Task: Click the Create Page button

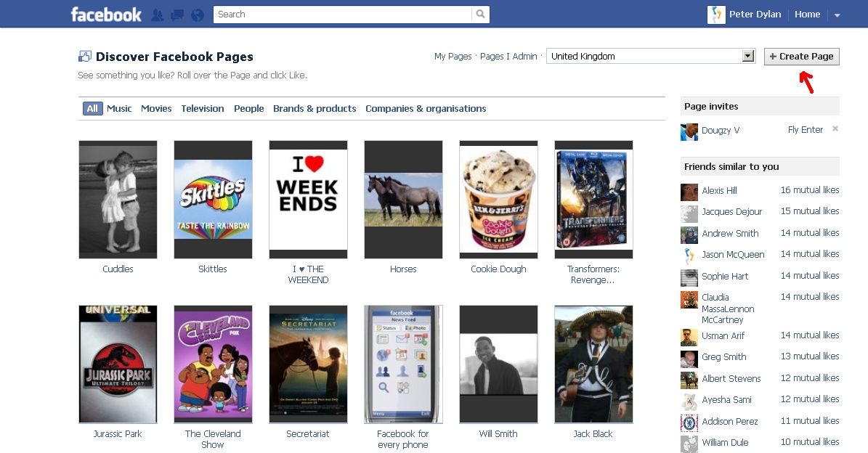Action: [x=801, y=57]
